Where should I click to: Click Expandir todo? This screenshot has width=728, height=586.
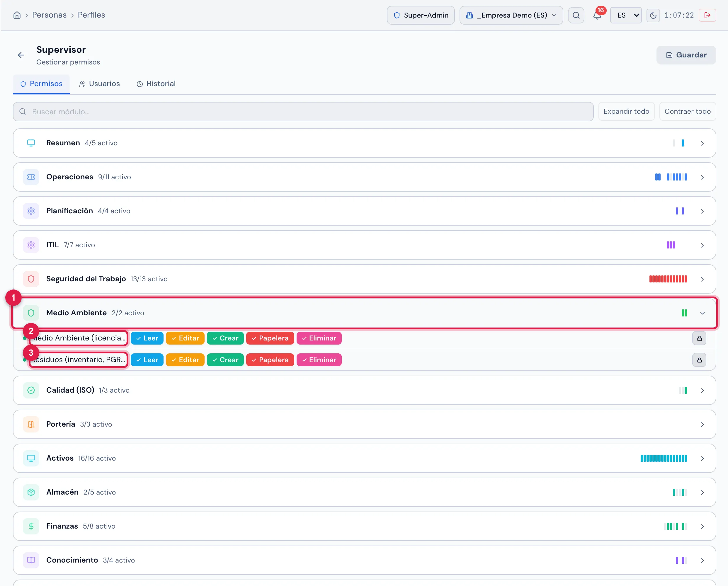(626, 111)
